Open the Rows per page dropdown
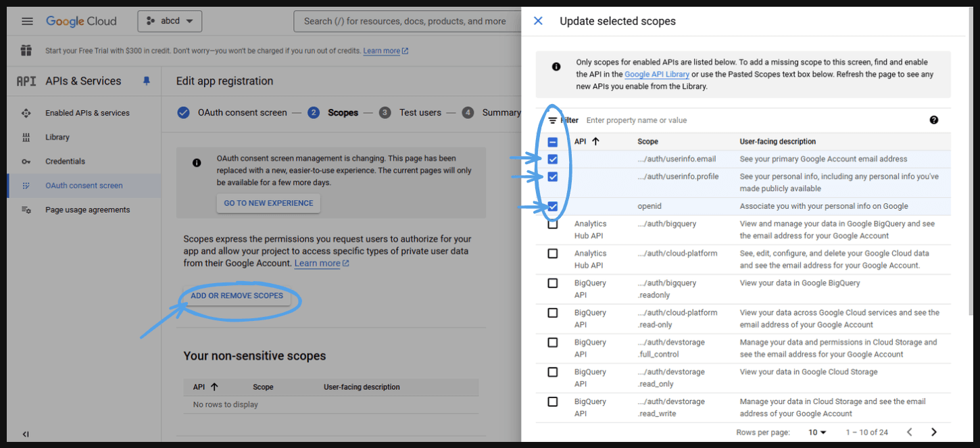This screenshot has height=448, width=980. 817,432
